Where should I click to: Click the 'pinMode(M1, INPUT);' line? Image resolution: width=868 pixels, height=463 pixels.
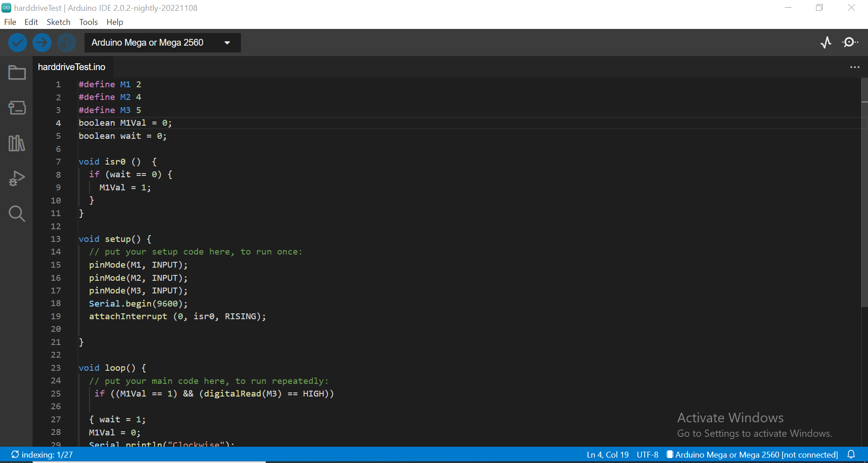(138, 265)
